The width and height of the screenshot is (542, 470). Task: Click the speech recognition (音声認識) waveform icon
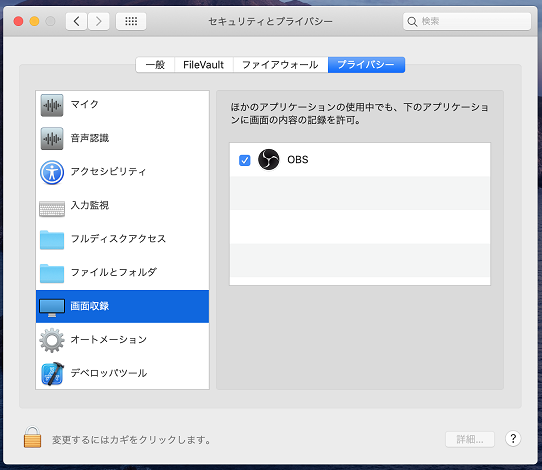(52, 139)
